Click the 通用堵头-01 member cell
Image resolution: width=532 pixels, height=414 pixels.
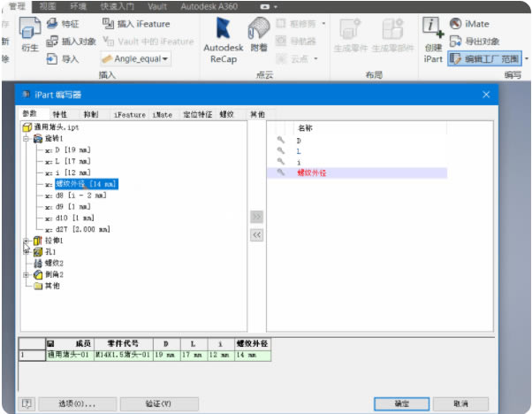click(x=70, y=355)
